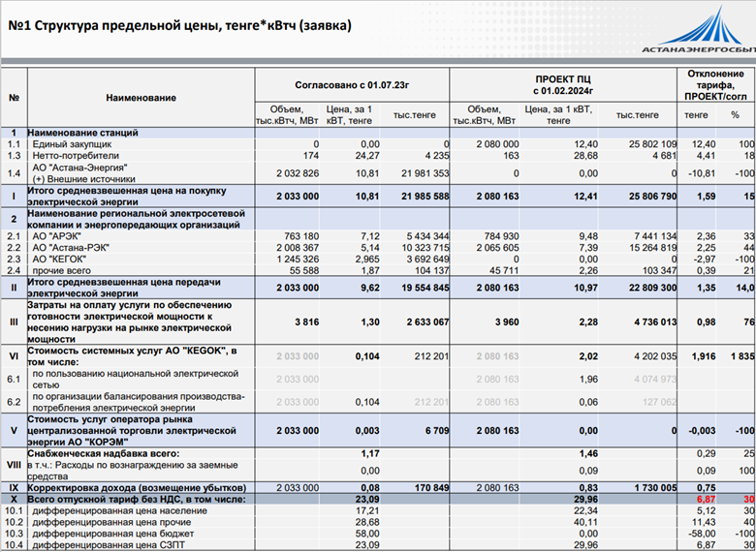Select the 'Нетто-потребители' row label
The height and width of the screenshot is (552, 756).
(76, 156)
